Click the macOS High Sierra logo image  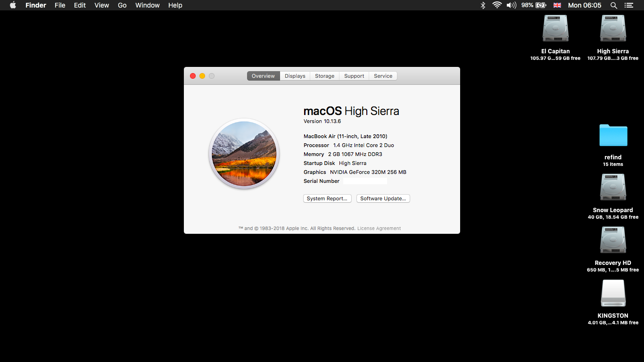(244, 154)
